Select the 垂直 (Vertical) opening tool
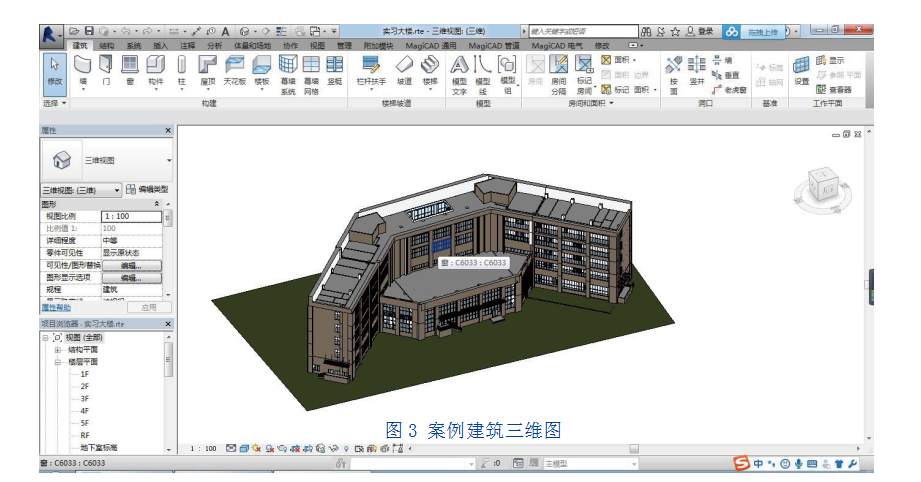Image resolution: width=921 pixels, height=482 pixels. (725, 75)
